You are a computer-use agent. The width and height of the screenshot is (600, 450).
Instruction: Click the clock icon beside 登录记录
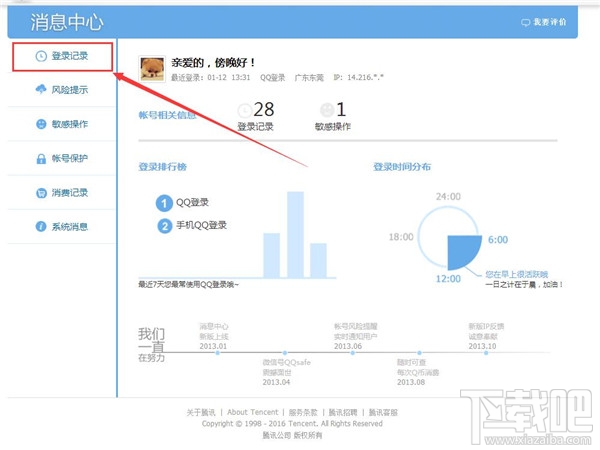click(x=41, y=56)
